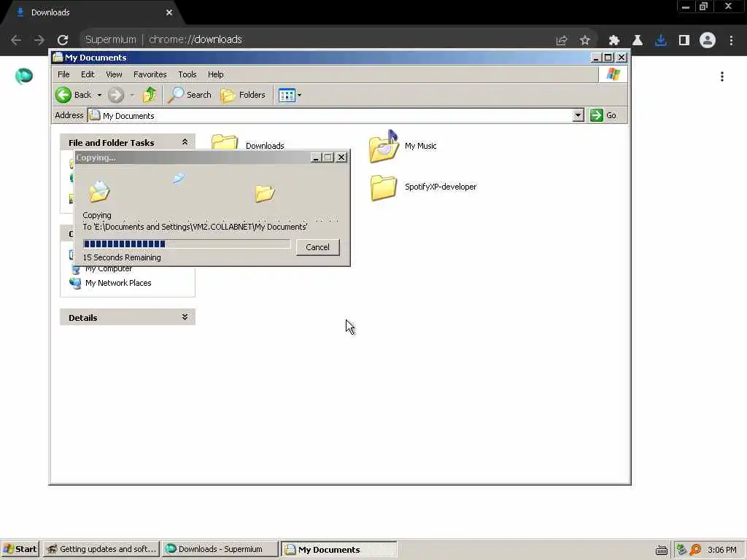The width and height of the screenshot is (747, 560).
Task: Click browser back arrow in Supermium
Action: [16, 40]
